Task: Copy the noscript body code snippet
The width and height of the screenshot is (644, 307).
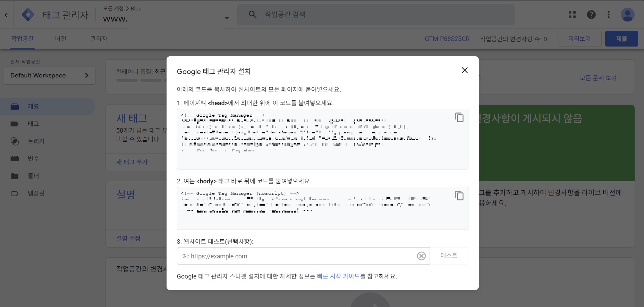Action: pos(459,196)
